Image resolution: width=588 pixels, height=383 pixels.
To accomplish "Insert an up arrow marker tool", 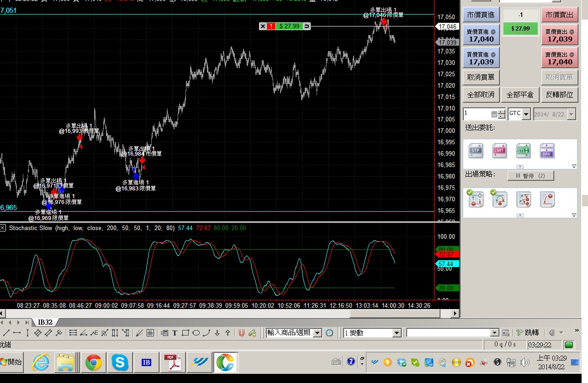I will (x=228, y=333).
